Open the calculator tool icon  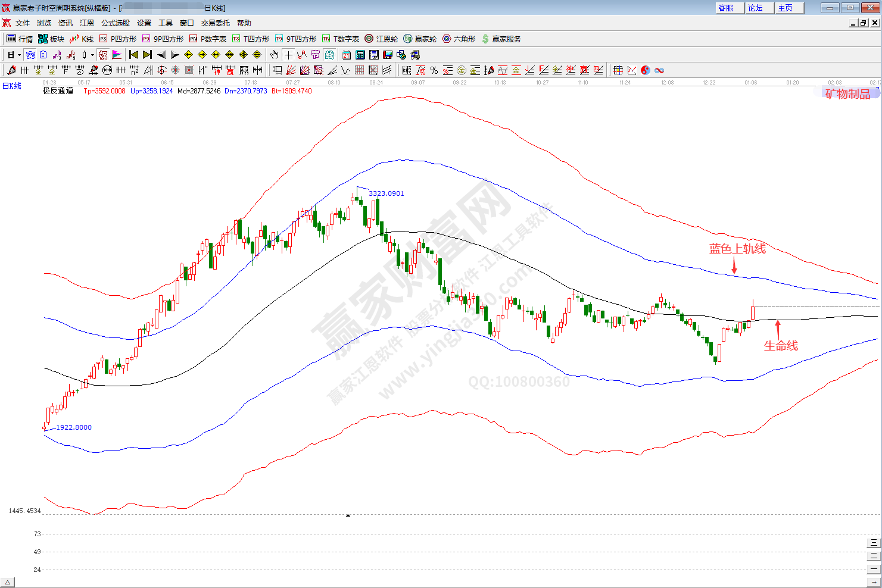pyautogui.click(x=360, y=55)
